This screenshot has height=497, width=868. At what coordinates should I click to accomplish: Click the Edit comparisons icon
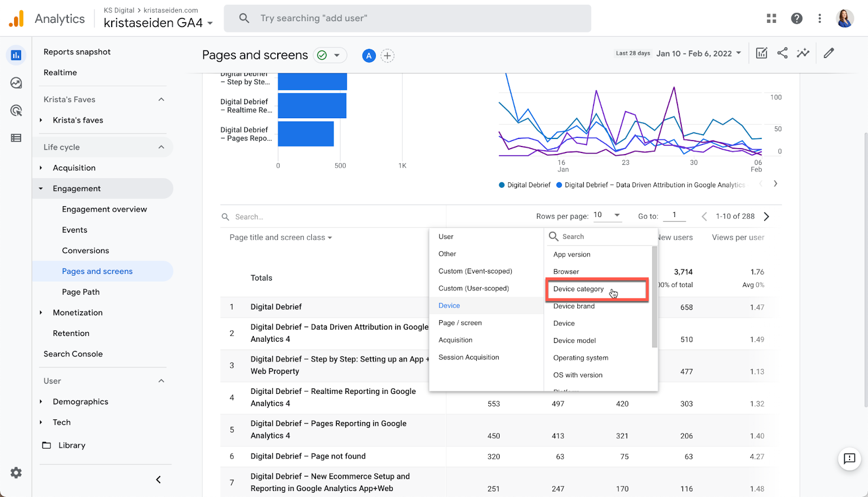[x=762, y=53]
